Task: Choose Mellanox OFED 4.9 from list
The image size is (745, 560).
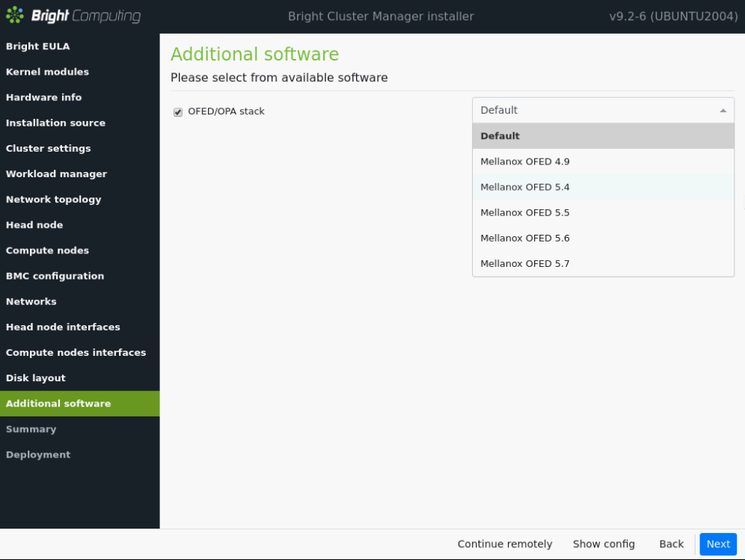Action: point(603,161)
